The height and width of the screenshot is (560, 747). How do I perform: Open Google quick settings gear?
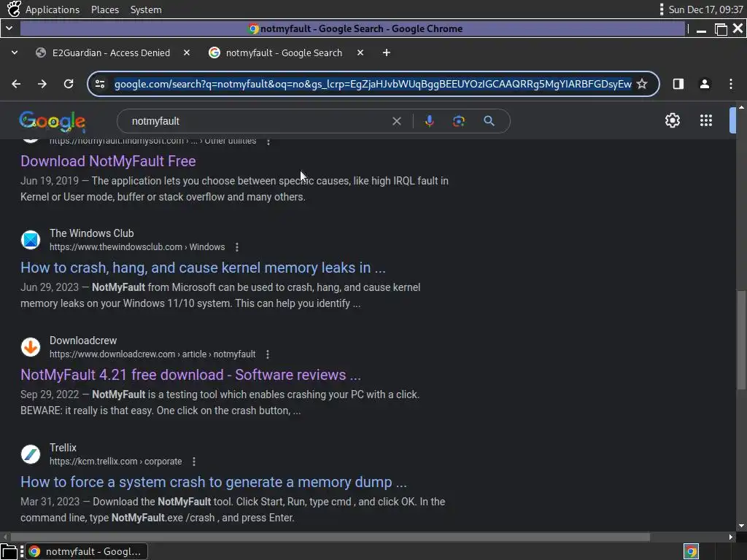click(672, 120)
